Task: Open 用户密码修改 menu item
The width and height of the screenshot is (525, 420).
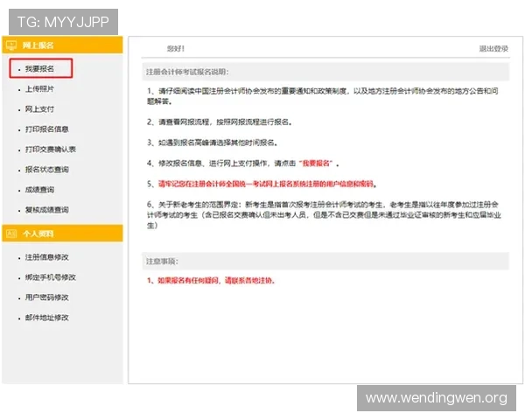Action: click(47, 297)
